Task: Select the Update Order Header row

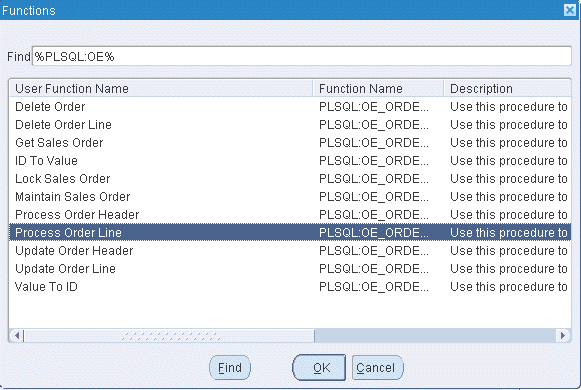Action: pos(290,251)
